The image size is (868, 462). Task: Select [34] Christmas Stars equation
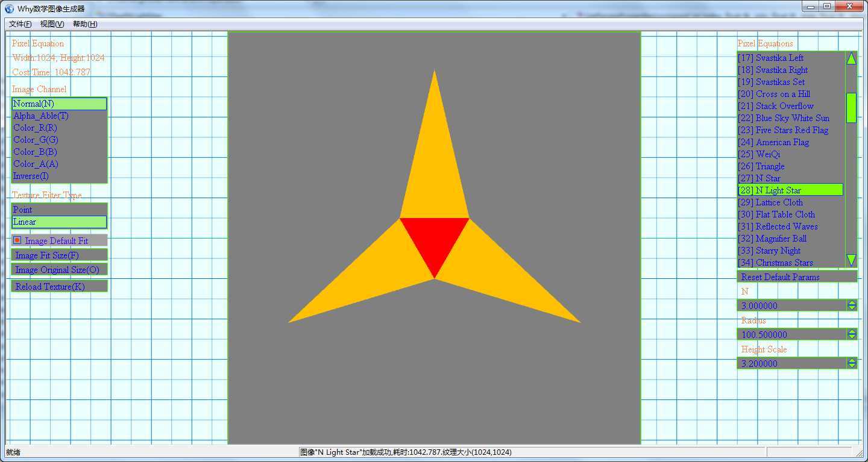point(790,263)
